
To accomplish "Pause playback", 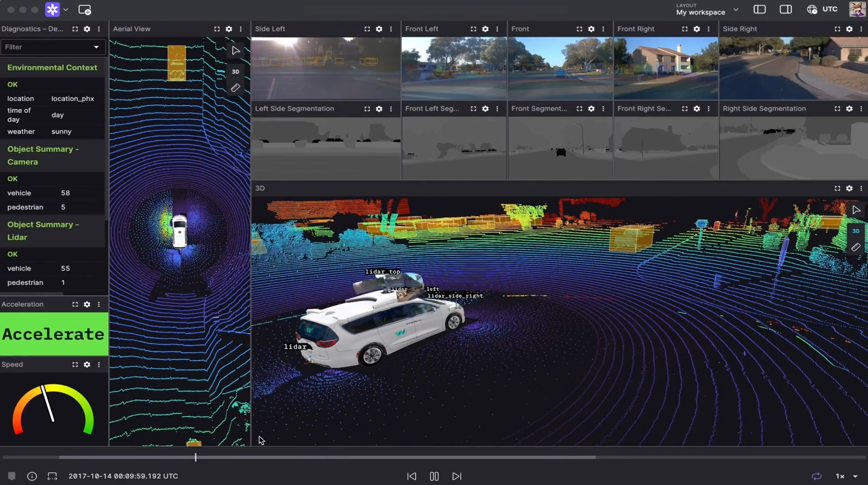I will pyautogui.click(x=434, y=476).
